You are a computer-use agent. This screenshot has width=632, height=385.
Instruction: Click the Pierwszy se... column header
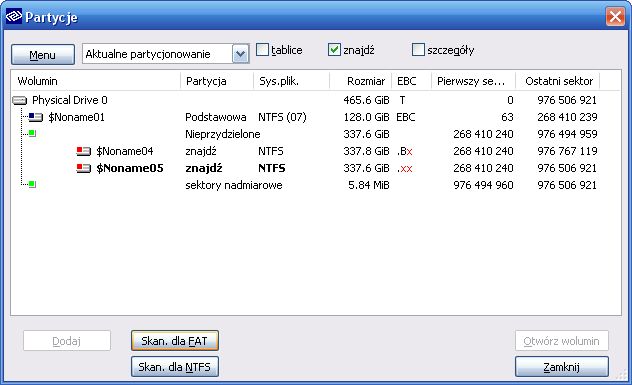[x=474, y=81]
